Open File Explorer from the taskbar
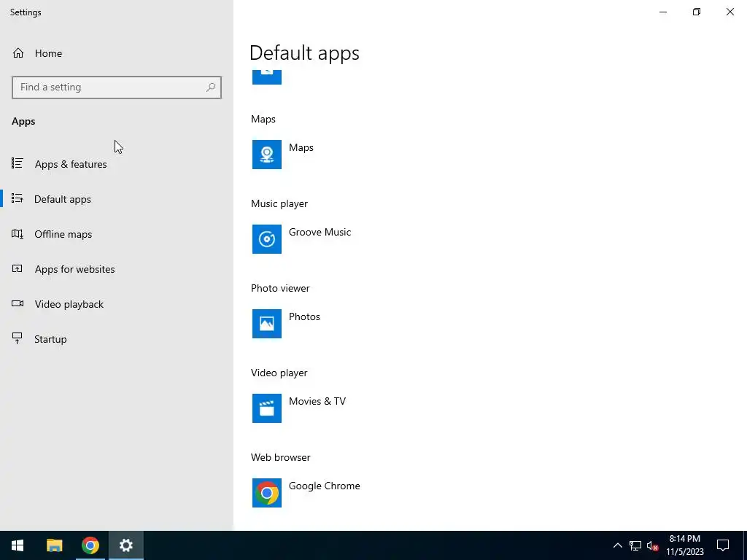Screen dimensions: 747x560 [54, 545]
